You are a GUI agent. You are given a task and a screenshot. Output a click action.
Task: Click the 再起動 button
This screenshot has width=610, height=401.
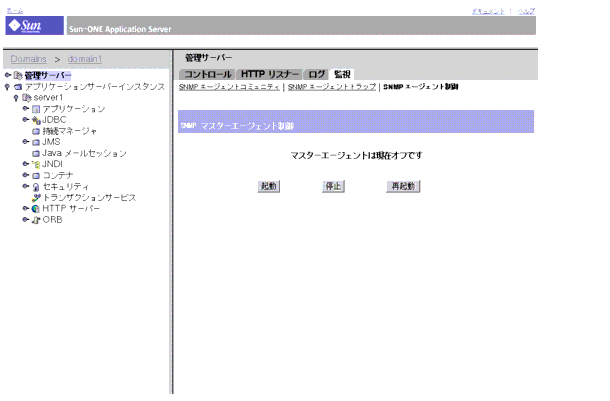click(x=403, y=186)
